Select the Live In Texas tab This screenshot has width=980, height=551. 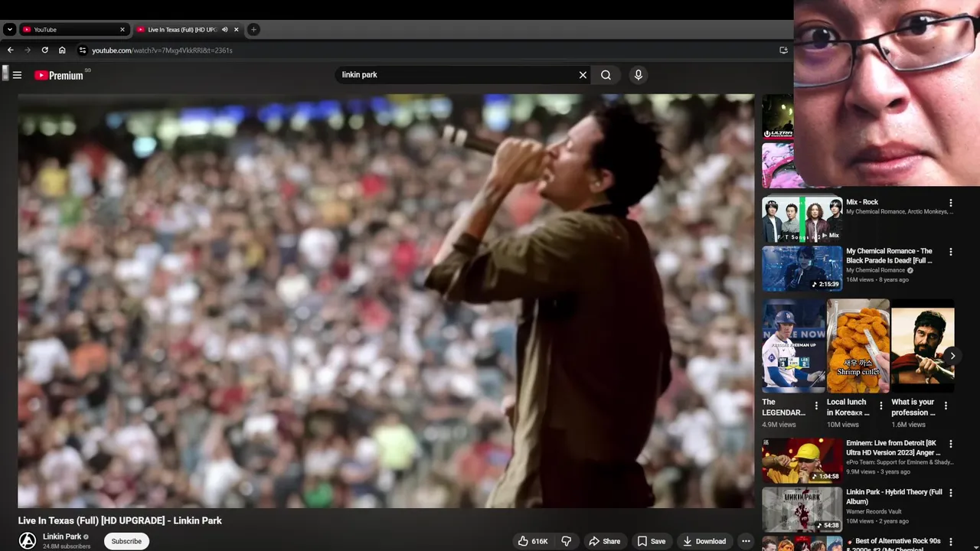point(182,30)
